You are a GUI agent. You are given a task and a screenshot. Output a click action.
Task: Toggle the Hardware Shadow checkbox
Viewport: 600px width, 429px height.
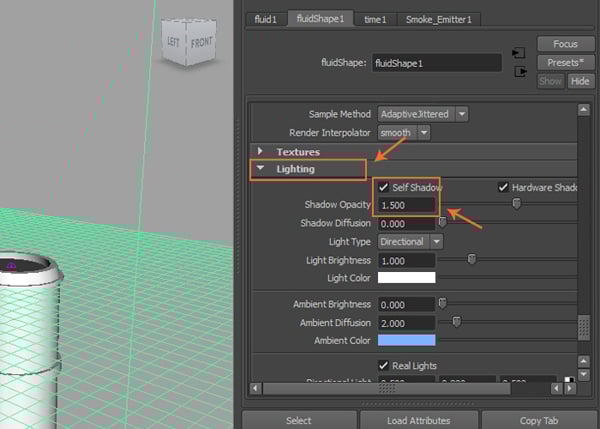(x=503, y=187)
